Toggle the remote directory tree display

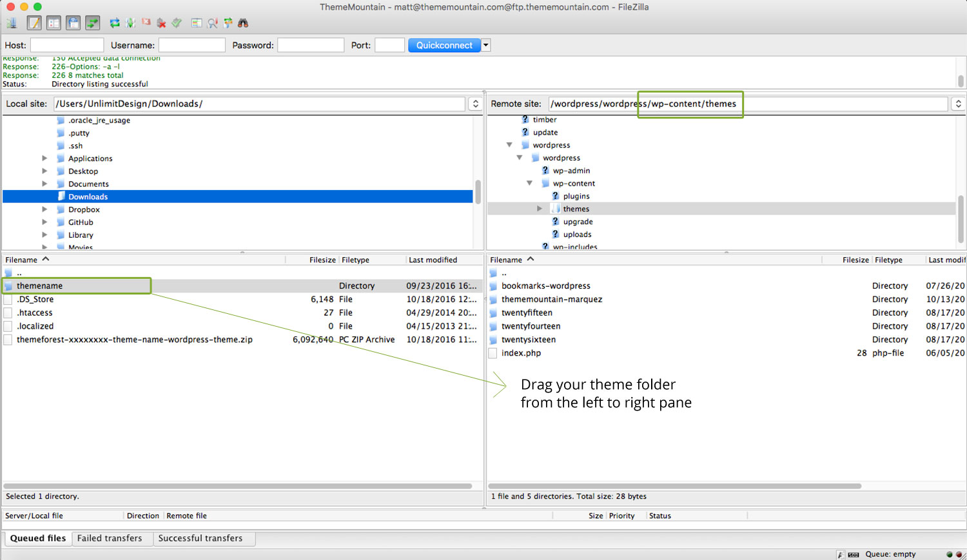pyautogui.click(x=73, y=23)
